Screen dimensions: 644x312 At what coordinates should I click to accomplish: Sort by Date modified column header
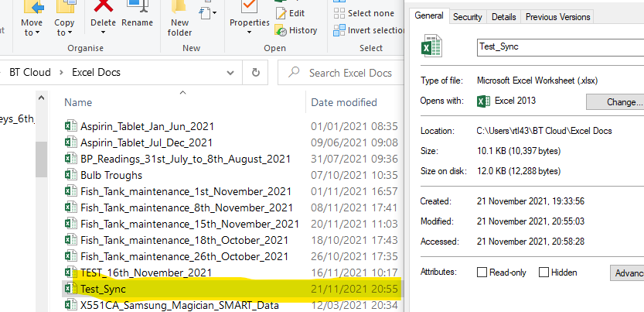[x=344, y=102]
